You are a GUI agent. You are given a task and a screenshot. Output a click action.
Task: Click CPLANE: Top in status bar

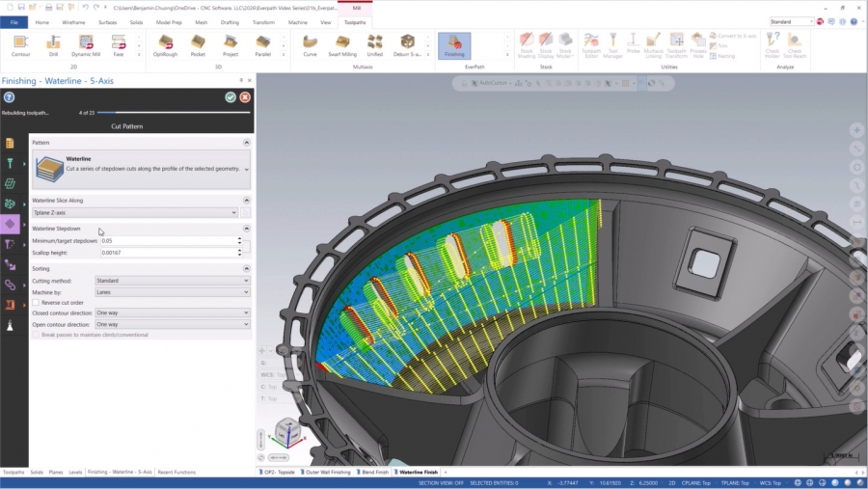pyautogui.click(x=696, y=483)
